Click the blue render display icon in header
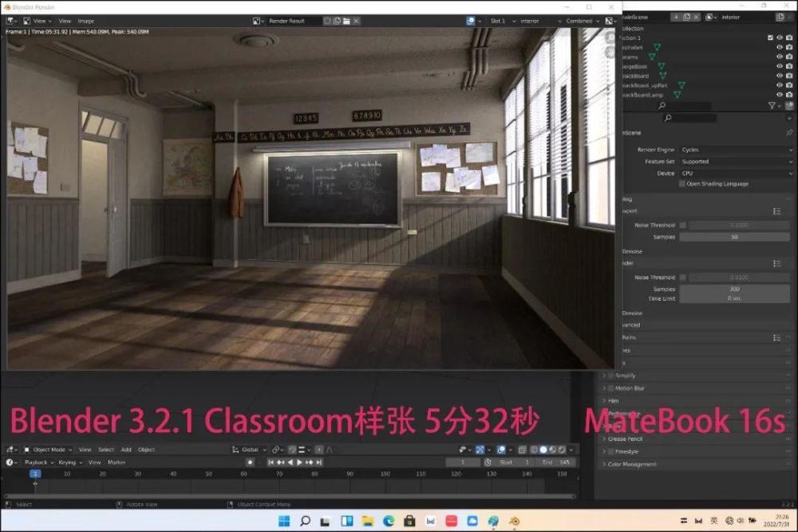 (x=471, y=21)
